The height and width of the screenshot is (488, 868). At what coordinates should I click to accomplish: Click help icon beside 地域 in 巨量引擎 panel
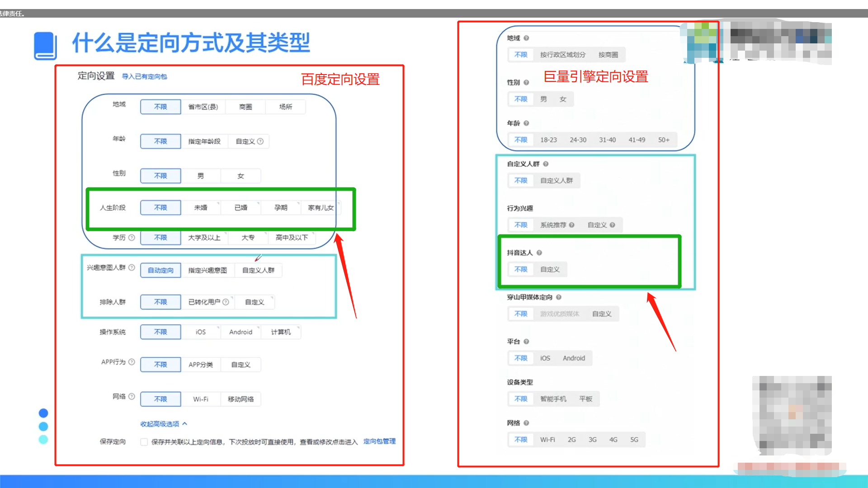pyautogui.click(x=526, y=38)
